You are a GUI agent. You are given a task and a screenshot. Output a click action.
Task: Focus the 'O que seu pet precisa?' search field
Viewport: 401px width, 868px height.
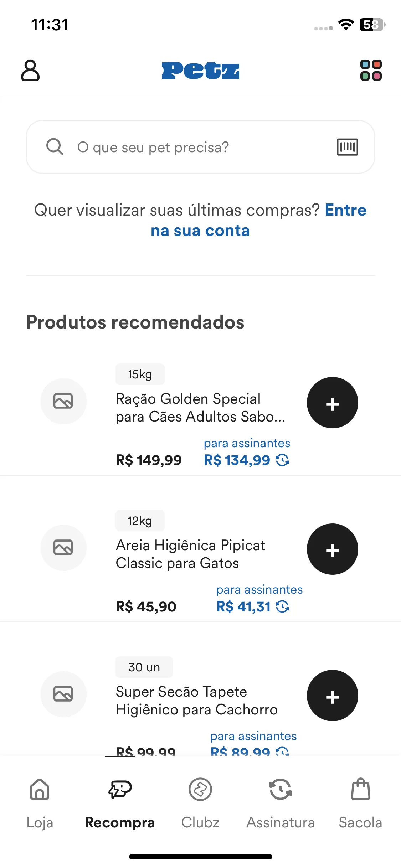tap(200, 147)
